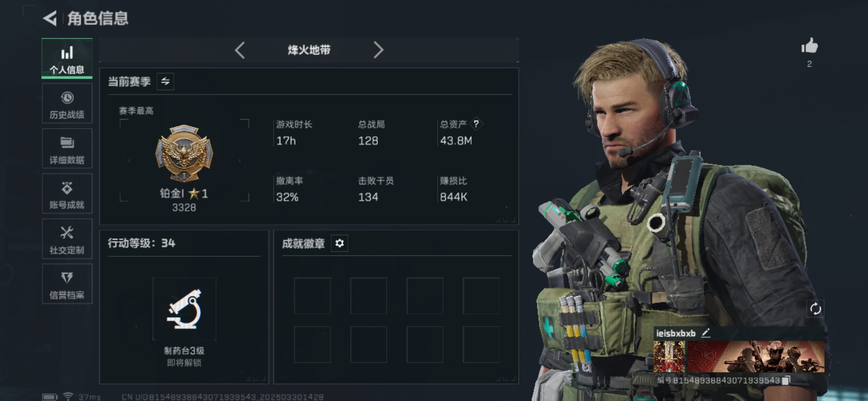The width and height of the screenshot is (868, 401).
Task: Toggle season view with the 当前赛季 swap button
Action: (165, 81)
